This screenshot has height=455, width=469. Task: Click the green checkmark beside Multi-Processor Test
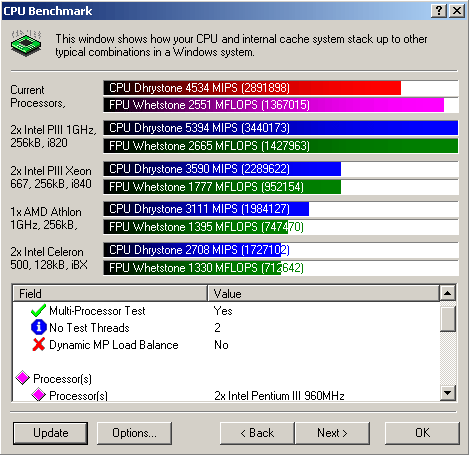38,310
